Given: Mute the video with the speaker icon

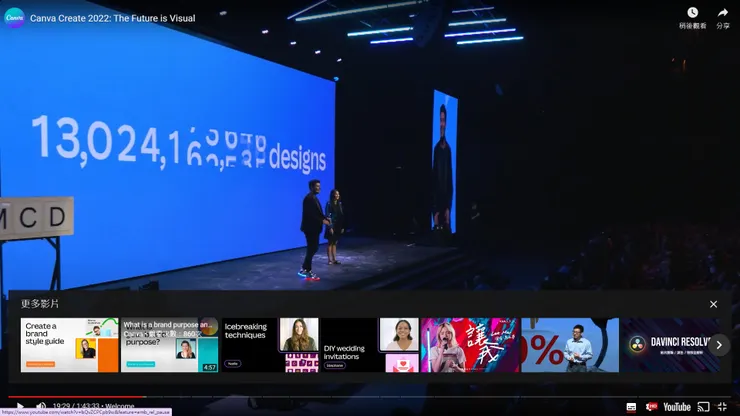Looking at the screenshot, I should (41, 407).
